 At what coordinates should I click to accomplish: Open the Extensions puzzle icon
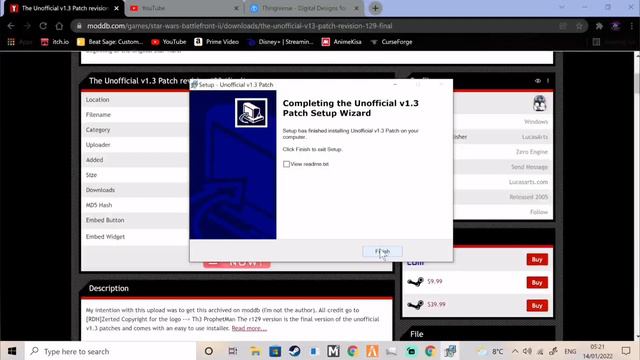point(599,26)
